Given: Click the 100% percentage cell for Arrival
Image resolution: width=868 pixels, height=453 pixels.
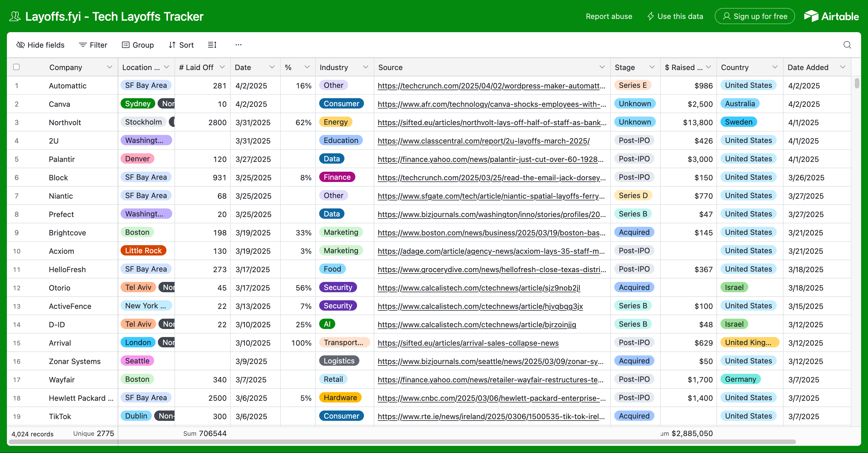Looking at the screenshot, I should [298, 343].
